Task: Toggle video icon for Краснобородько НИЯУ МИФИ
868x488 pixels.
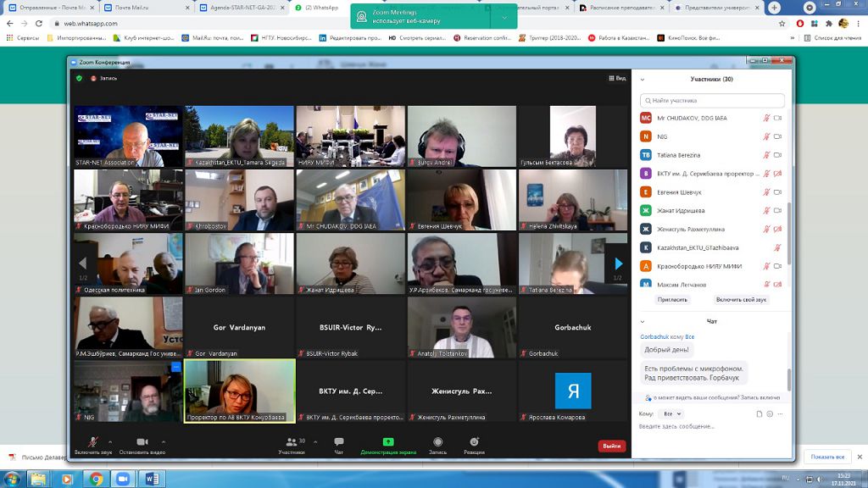Action: click(x=778, y=266)
